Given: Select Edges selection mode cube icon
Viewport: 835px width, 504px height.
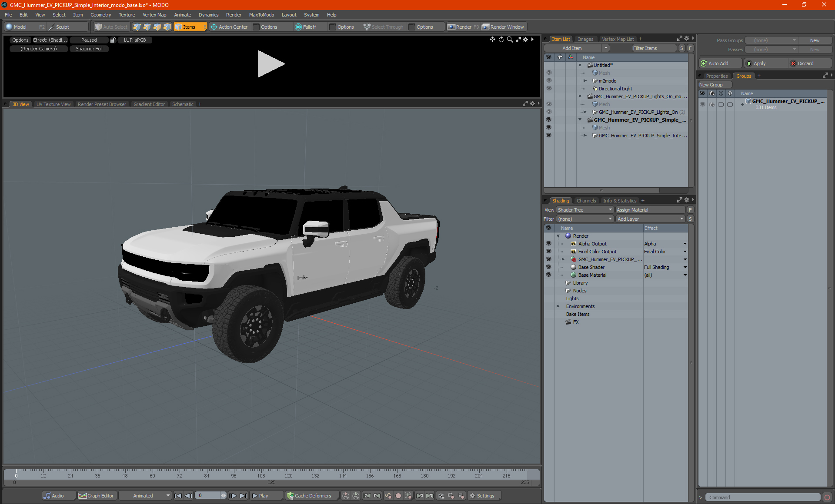Looking at the screenshot, I should point(147,27).
